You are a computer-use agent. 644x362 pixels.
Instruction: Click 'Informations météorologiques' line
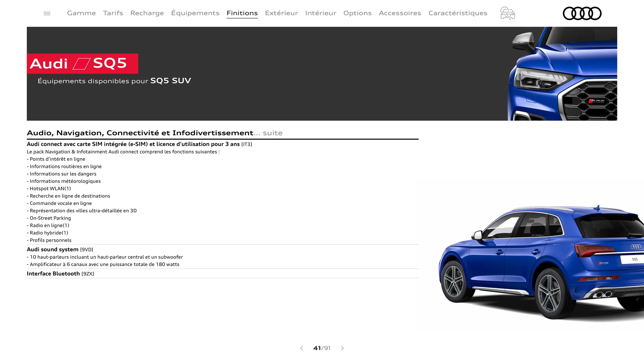64,181
